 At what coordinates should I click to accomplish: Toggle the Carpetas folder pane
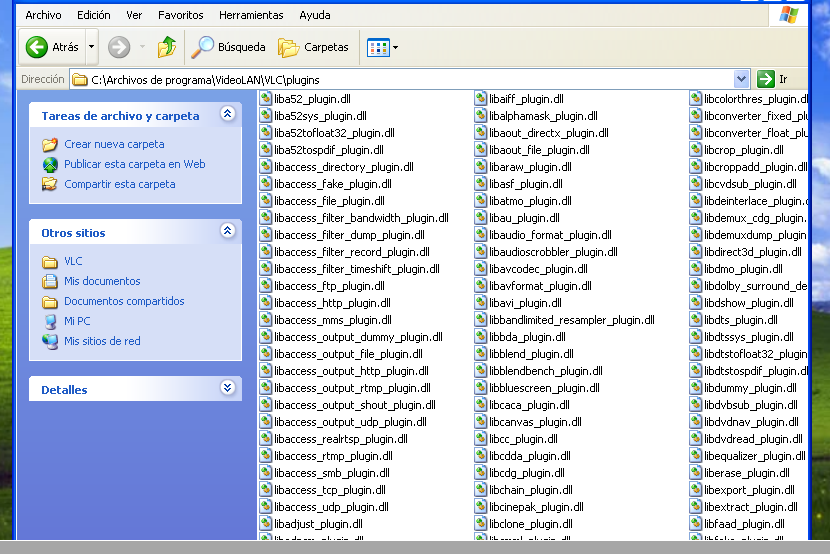coord(313,47)
